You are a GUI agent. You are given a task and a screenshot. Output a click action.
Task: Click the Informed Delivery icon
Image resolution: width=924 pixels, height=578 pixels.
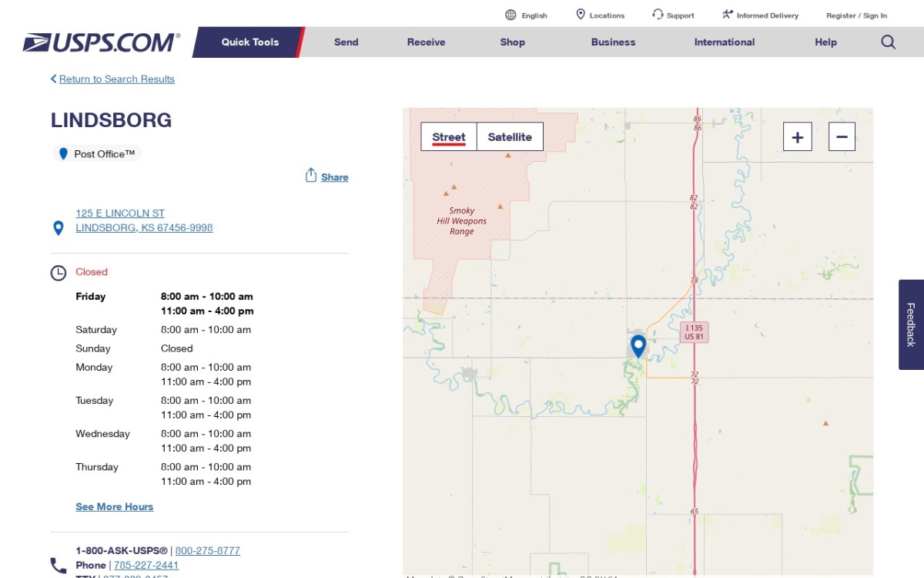(x=728, y=15)
